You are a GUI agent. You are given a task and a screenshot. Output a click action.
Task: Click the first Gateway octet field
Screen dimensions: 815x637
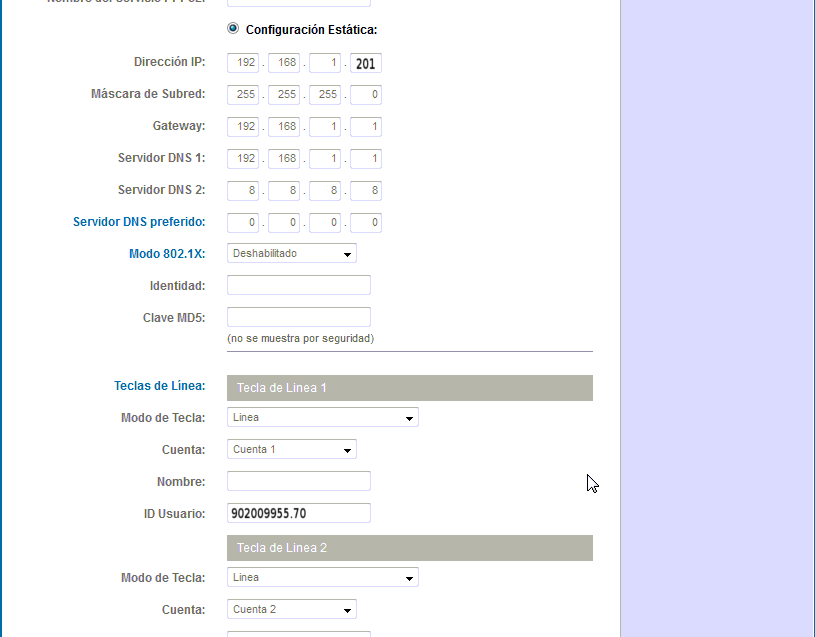click(x=242, y=126)
